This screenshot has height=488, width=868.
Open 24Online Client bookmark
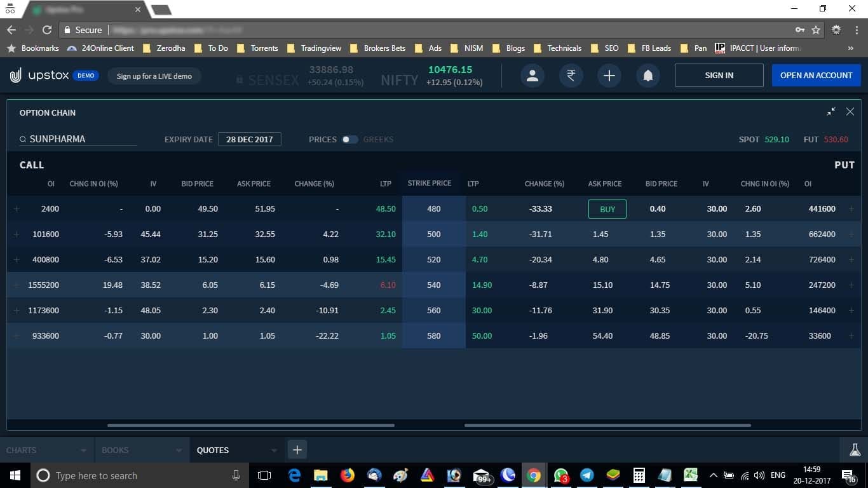(x=100, y=48)
